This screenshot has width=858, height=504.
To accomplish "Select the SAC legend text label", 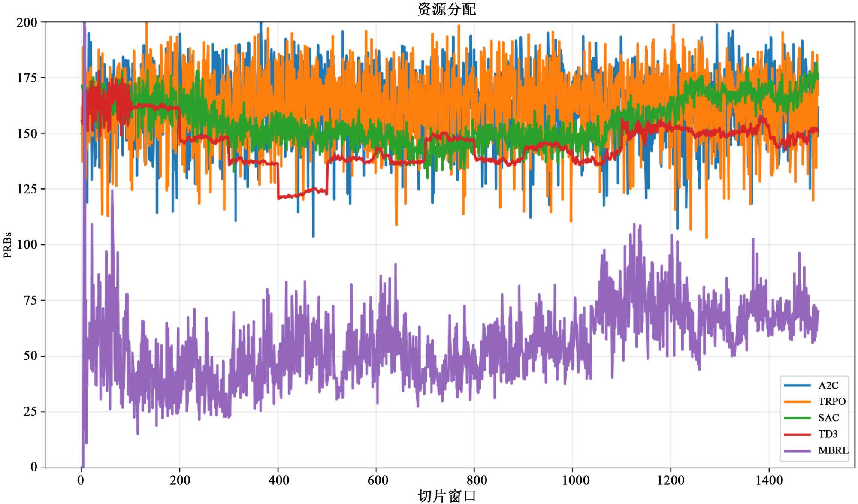I will (828, 418).
